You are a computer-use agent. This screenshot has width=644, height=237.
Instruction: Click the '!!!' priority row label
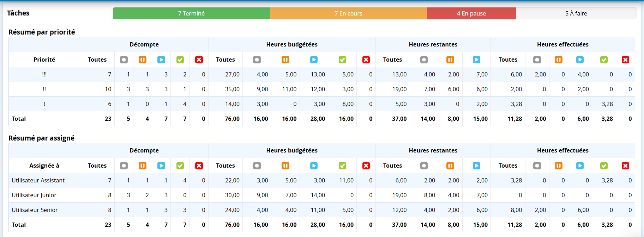[x=44, y=74]
